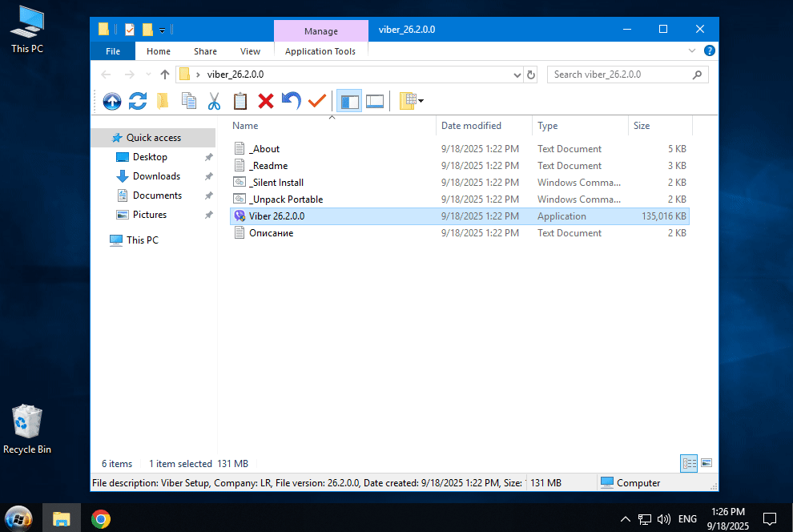Click the orange checkmark toolbar icon
793x532 pixels.
click(317, 101)
